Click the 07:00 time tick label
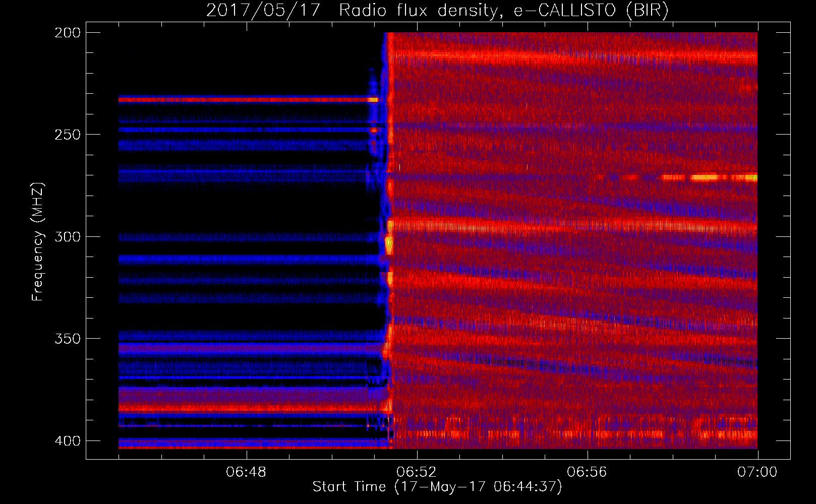Viewport: 816px width, 504px height. tap(757, 472)
